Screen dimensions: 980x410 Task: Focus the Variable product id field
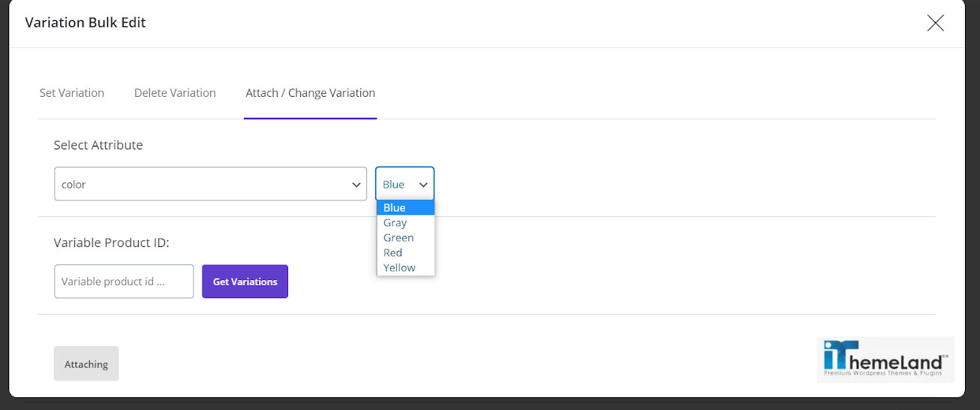[x=124, y=282]
